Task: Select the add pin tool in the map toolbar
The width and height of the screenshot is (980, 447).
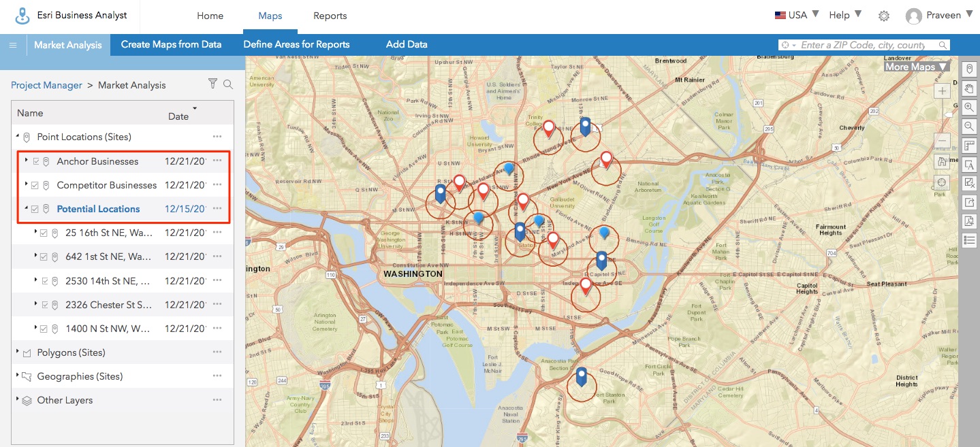Action: [969, 69]
